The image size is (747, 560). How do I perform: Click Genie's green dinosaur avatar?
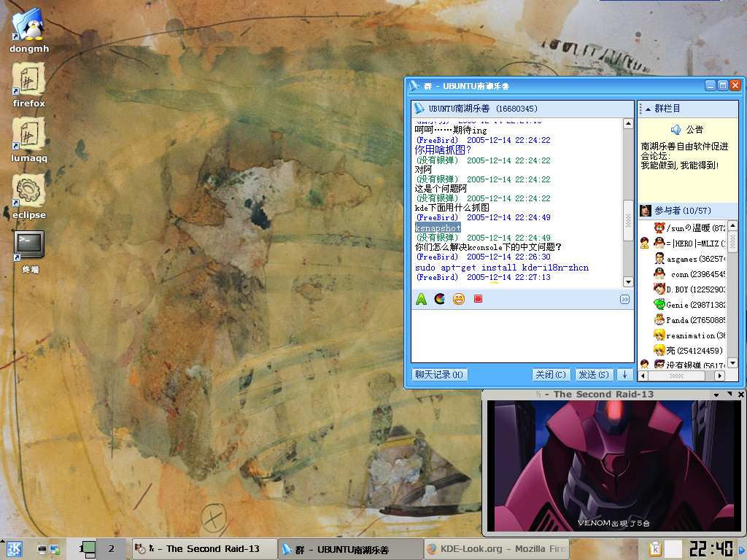(659, 304)
